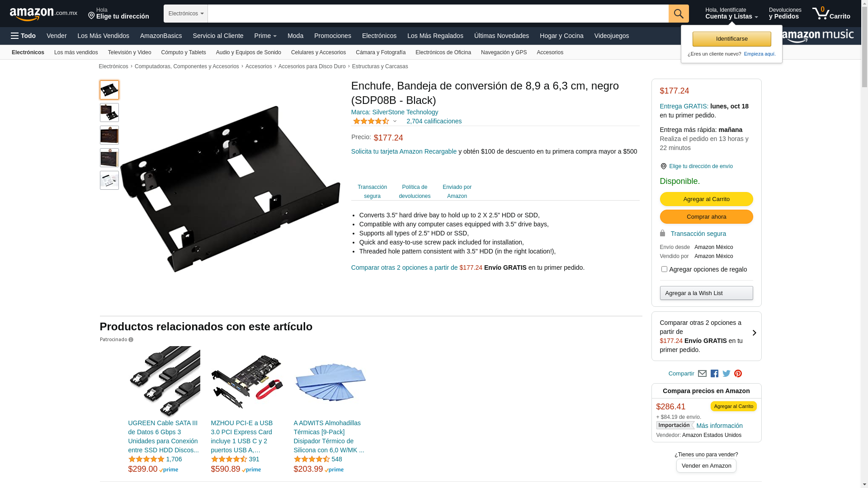Check the Agregar opciones de regalo box
This screenshot has height=488, width=868.
pyautogui.click(x=664, y=269)
